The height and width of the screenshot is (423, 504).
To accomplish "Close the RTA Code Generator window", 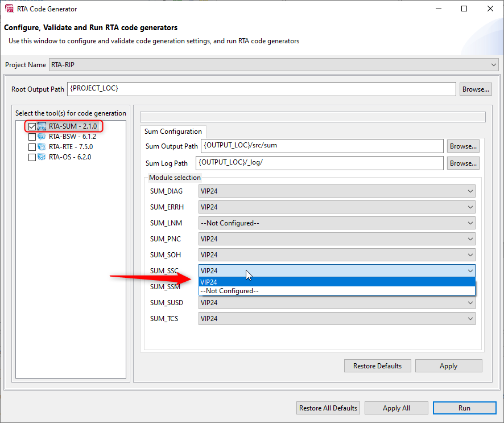I will coord(490,9).
